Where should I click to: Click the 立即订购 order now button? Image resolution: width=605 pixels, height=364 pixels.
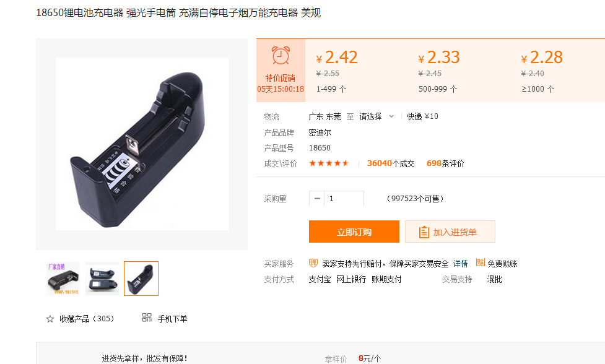pyautogui.click(x=354, y=232)
